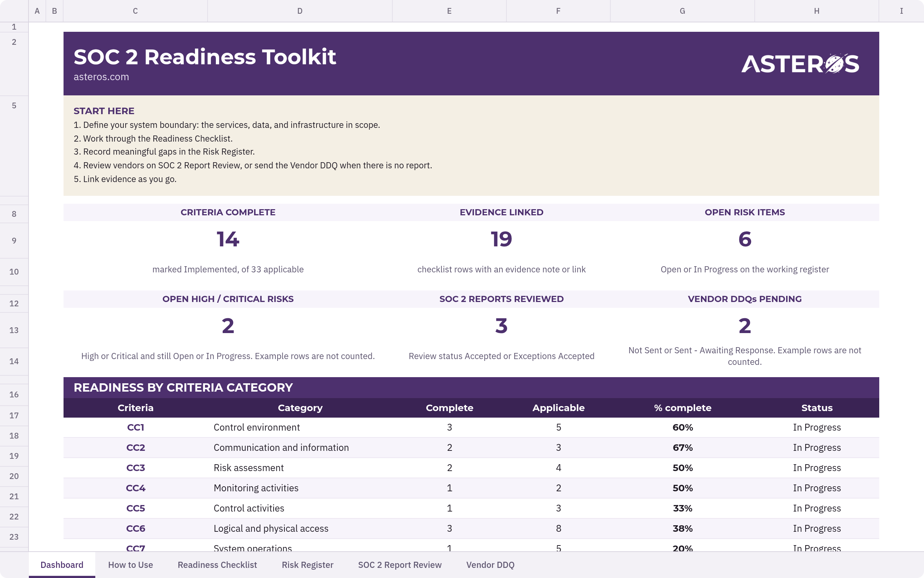Open the Dashboard sheet tab
Screen dimensions: 924x578
[62, 565]
